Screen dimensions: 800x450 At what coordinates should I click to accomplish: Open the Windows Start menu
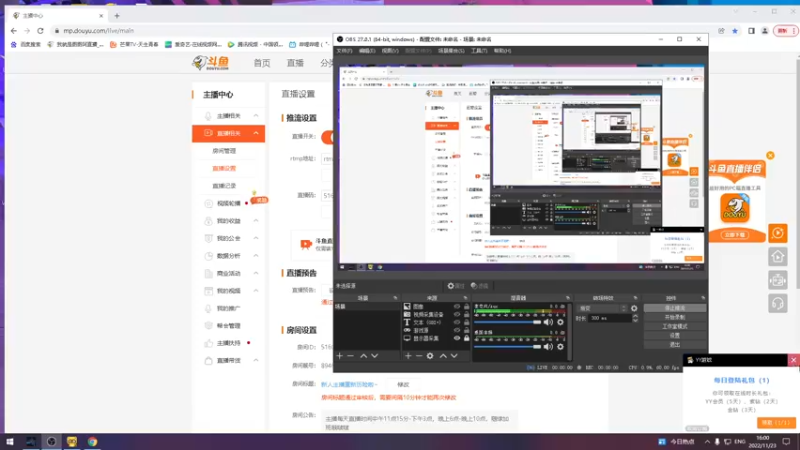coord(9,441)
